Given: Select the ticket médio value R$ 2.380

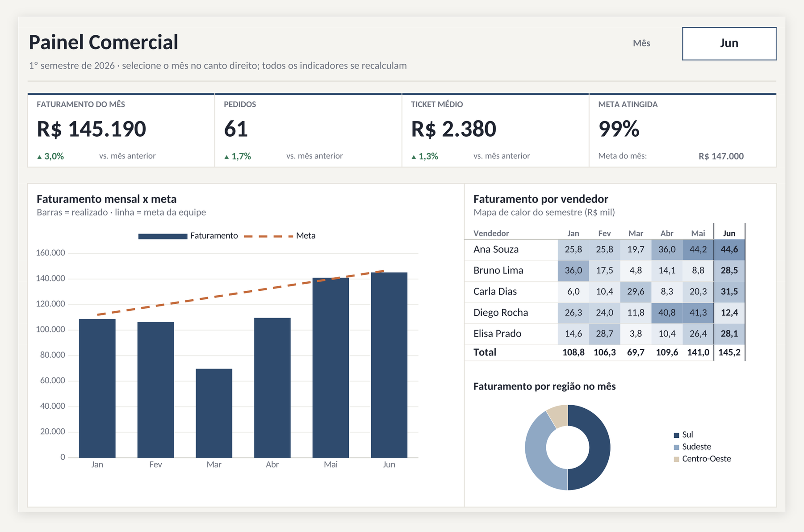Looking at the screenshot, I should tap(453, 129).
